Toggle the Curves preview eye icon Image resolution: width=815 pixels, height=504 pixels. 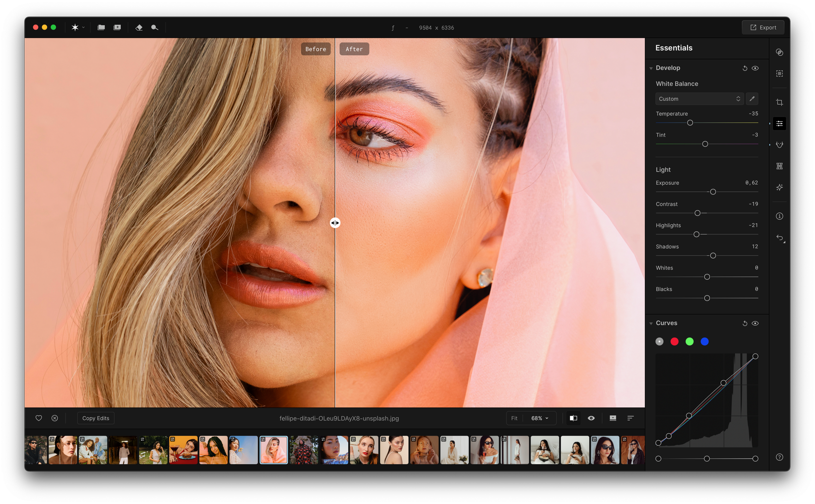tap(755, 323)
